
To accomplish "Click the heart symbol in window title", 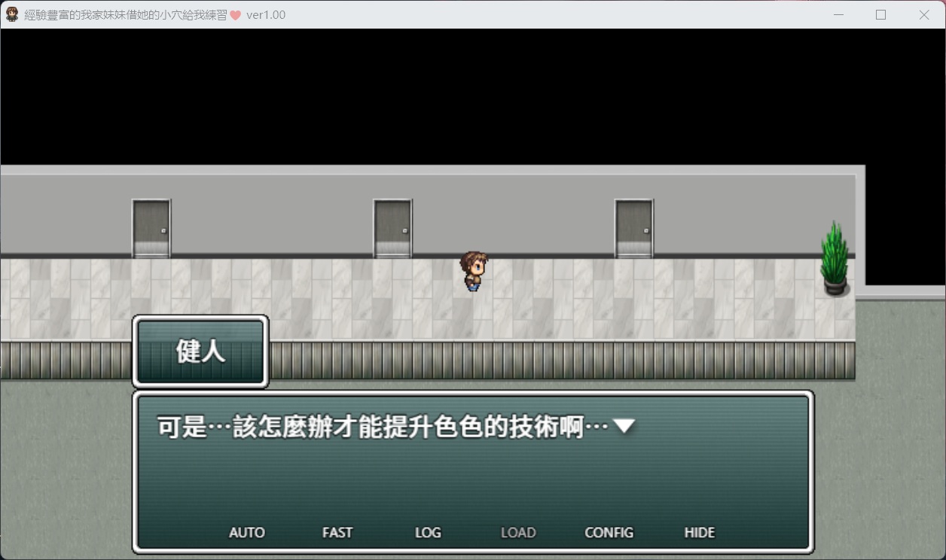I will (x=235, y=15).
